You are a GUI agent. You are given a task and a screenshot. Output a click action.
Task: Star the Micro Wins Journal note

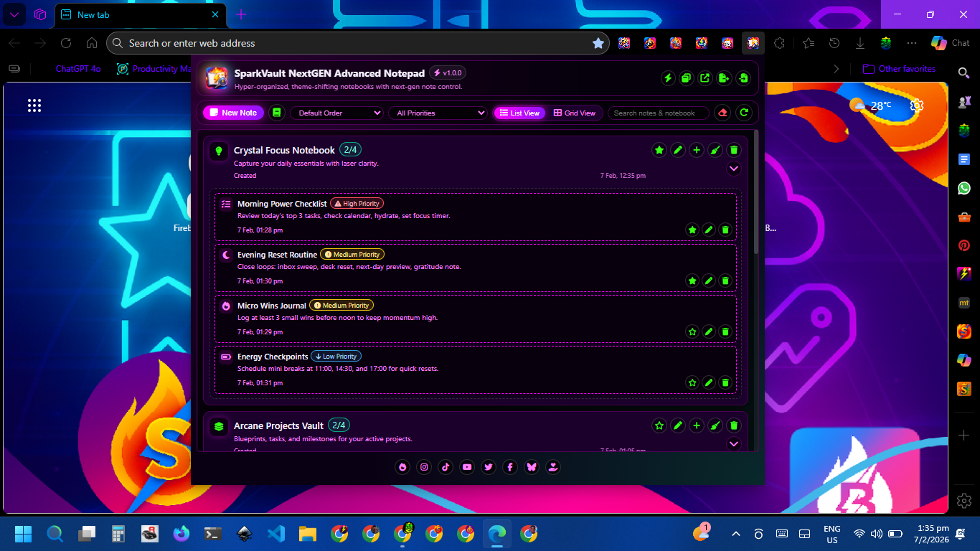tap(692, 331)
